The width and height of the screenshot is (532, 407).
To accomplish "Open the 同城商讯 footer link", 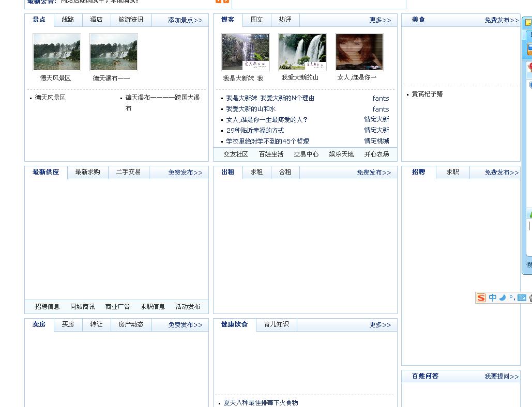I will pyautogui.click(x=82, y=307).
